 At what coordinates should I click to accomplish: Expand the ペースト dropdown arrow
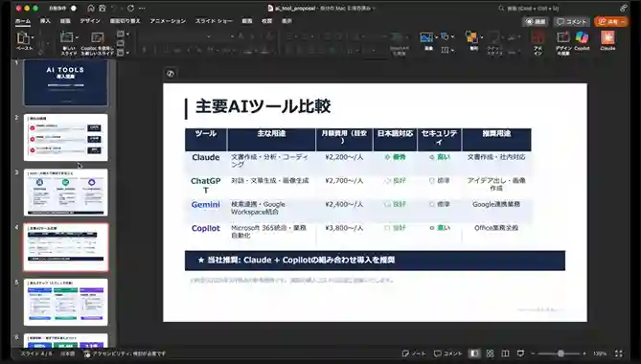[33, 38]
